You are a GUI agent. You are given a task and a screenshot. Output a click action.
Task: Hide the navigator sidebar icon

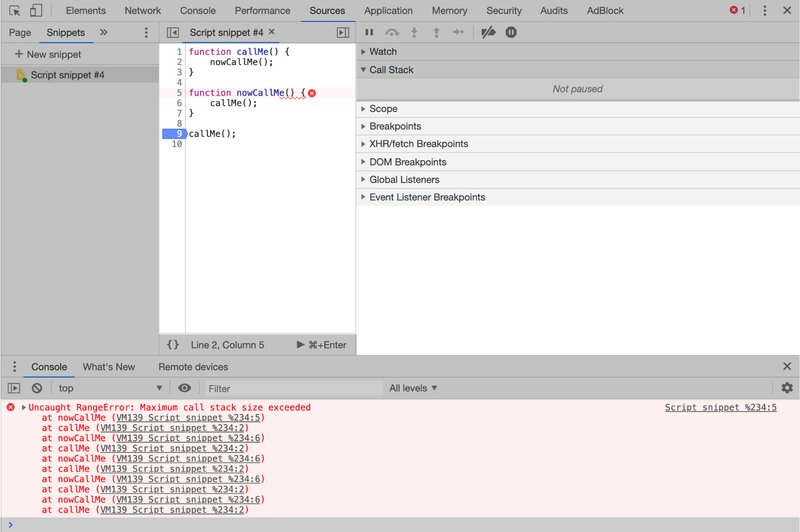pyautogui.click(x=173, y=33)
